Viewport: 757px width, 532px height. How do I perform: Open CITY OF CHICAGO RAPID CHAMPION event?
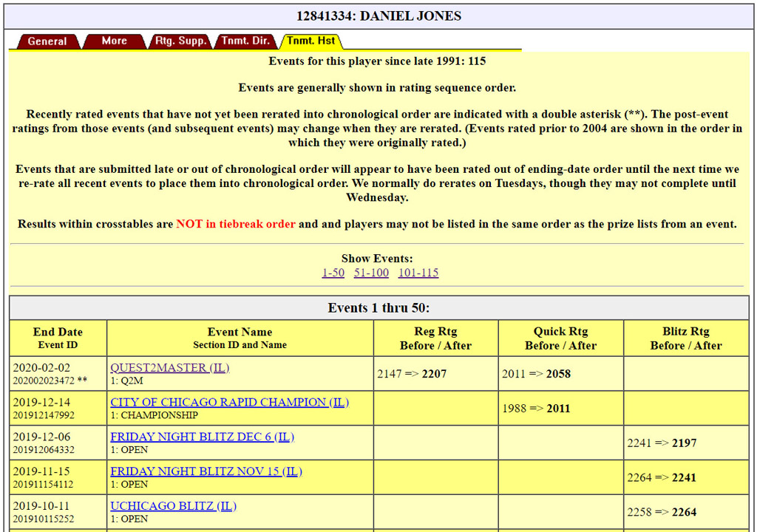[229, 402]
